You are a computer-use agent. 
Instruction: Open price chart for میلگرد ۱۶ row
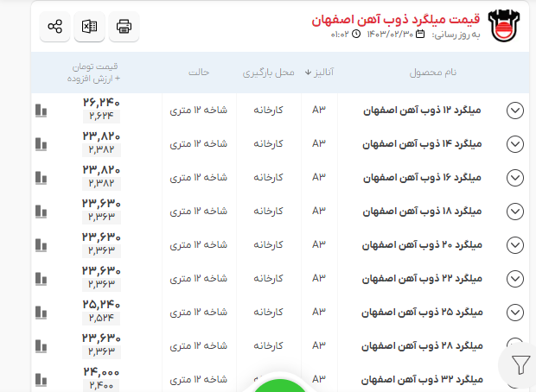[x=41, y=178]
